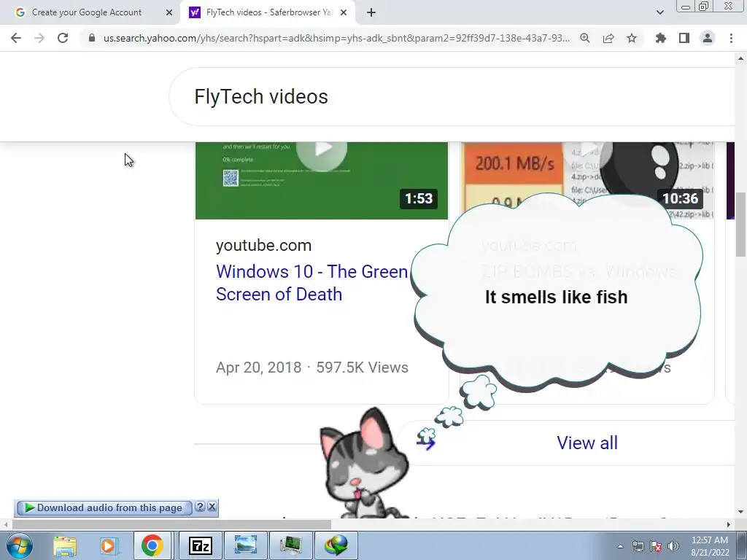The image size is (747, 560).
Task: Click the Apr 20, 2018 · 597.5K Views text
Action: pyautogui.click(x=312, y=367)
